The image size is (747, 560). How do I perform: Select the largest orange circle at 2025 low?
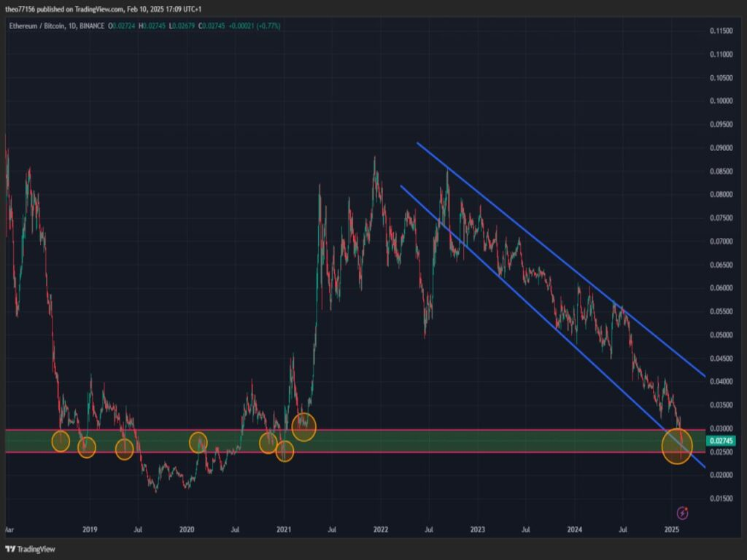pyautogui.click(x=676, y=447)
